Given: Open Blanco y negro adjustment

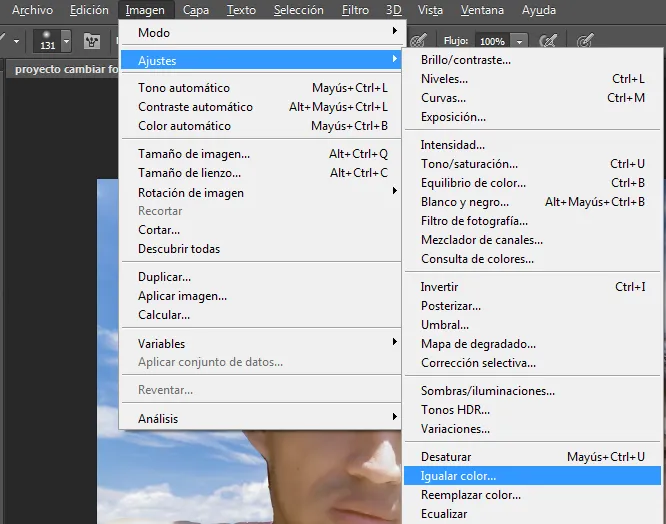Looking at the screenshot, I should coord(533,202).
